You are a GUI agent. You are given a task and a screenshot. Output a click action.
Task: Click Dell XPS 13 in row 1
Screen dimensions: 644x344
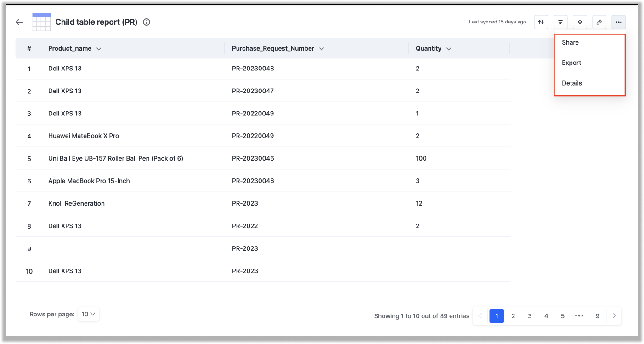pos(65,69)
